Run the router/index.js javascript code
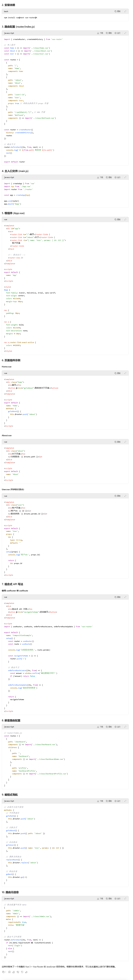Screen dimensions: 133x980 tap(118, 33)
